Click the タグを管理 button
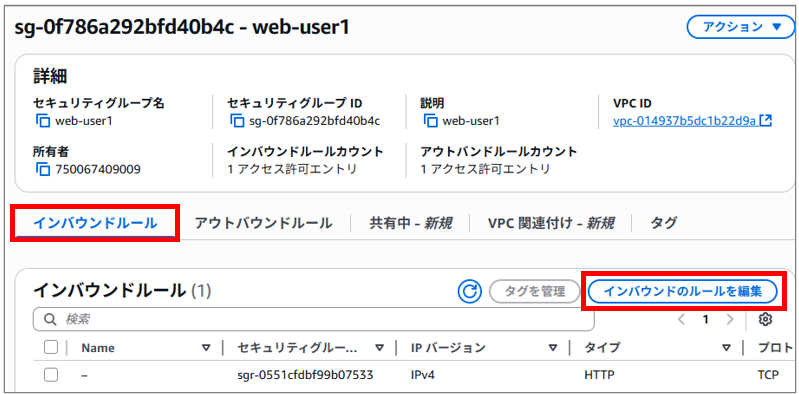This screenshot has height=394, width=799. [535, 292]
